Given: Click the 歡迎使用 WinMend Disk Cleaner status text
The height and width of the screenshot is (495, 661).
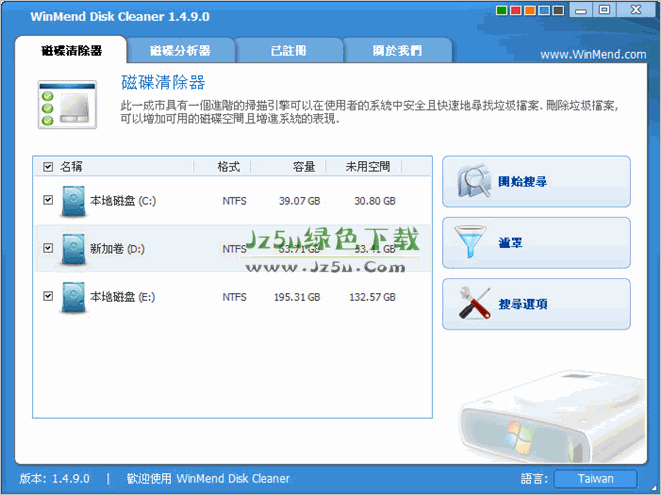Looking at the screenshot, I should pyautogui.click(x=208, y=479).
